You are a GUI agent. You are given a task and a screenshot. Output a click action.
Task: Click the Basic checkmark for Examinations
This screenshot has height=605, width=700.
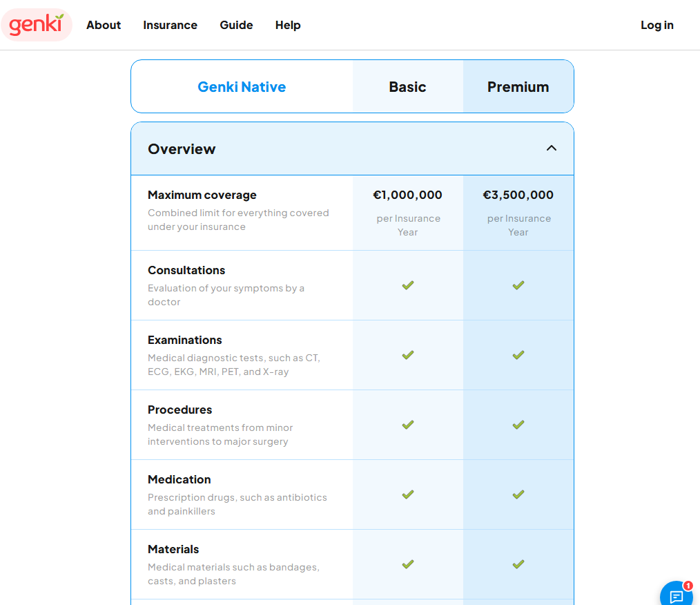408,354
